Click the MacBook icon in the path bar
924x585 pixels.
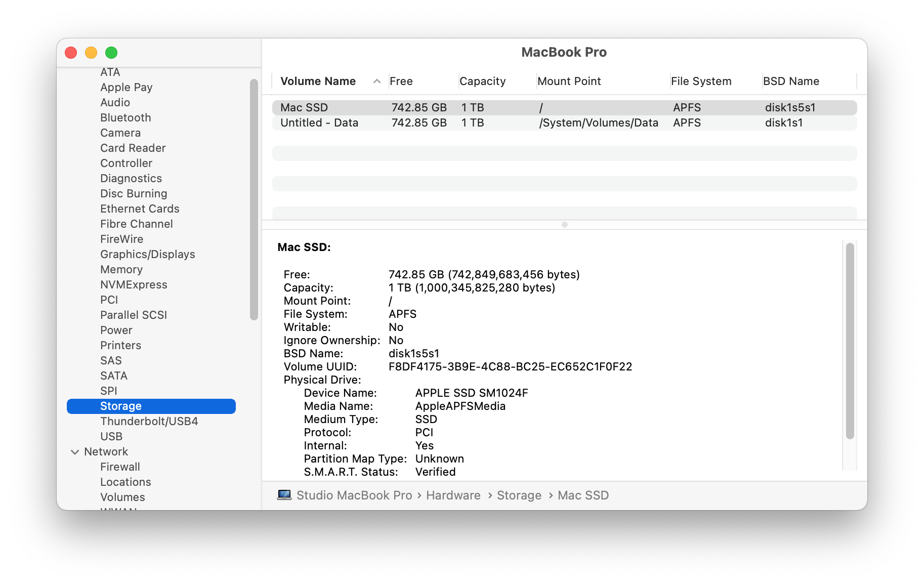coord(284,495)
